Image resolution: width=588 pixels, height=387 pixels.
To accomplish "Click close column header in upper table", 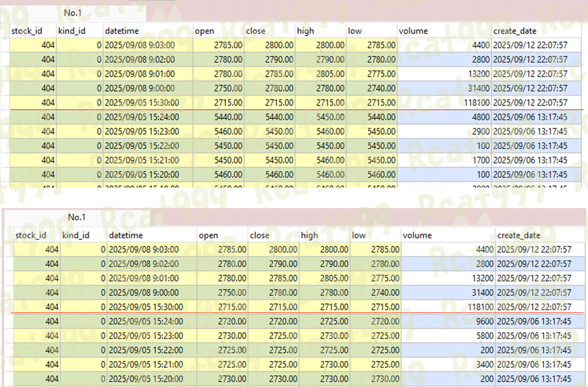I will 269,31.
